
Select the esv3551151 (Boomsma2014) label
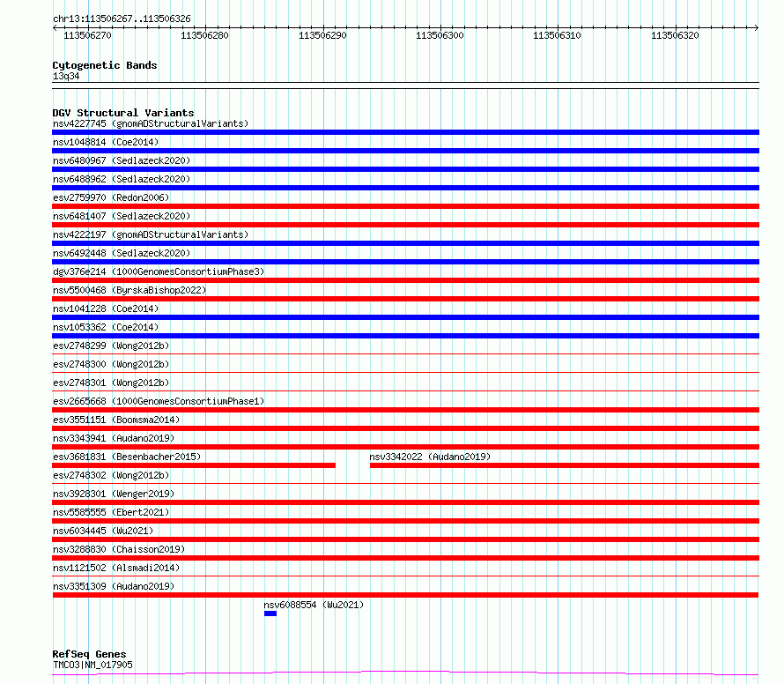click(116, 420)
